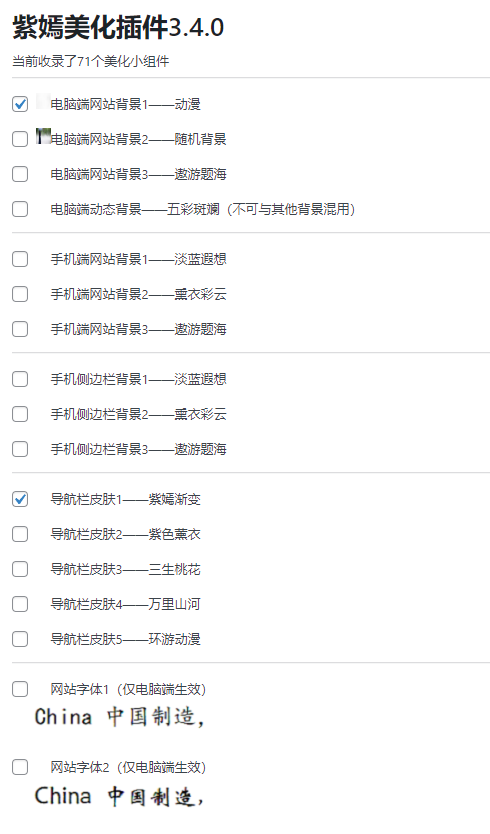Click thumbnail beside 电脑端网站背景1 label
This screenshot has width=490, height=834.
coord(43,101)
